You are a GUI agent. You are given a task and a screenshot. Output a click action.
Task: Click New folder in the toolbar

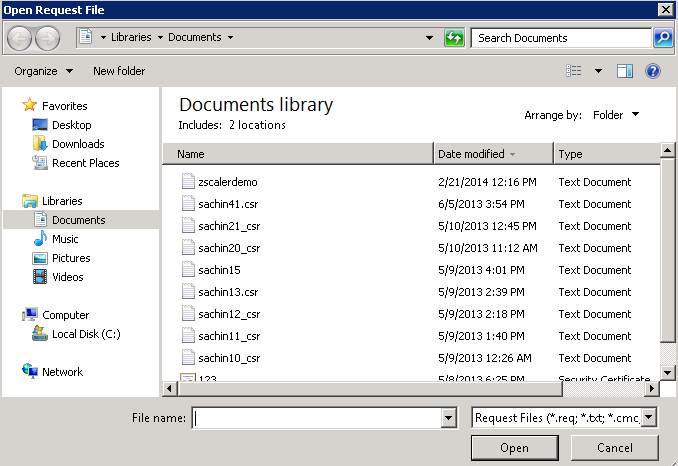(119, 71)
